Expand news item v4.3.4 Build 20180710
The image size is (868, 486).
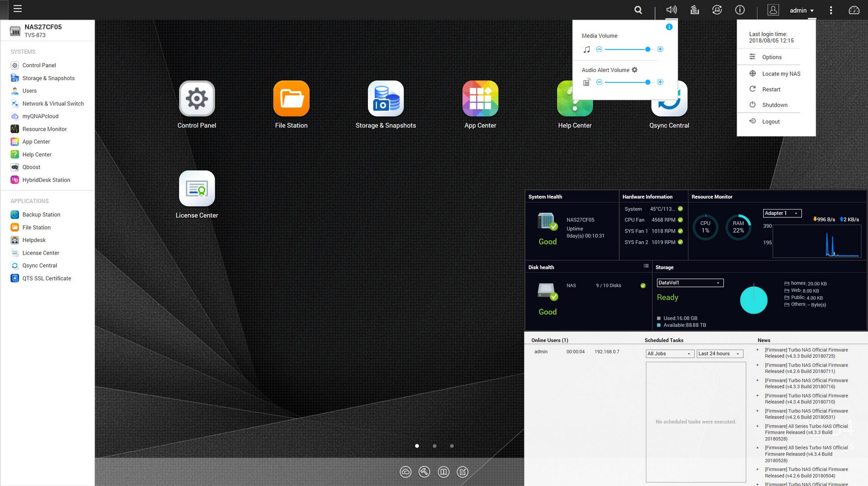tap(757, 395)
